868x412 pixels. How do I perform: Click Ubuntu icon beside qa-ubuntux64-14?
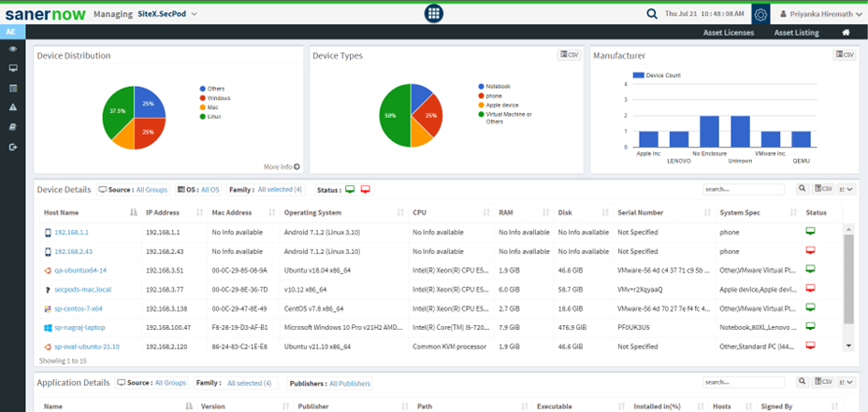48,270
